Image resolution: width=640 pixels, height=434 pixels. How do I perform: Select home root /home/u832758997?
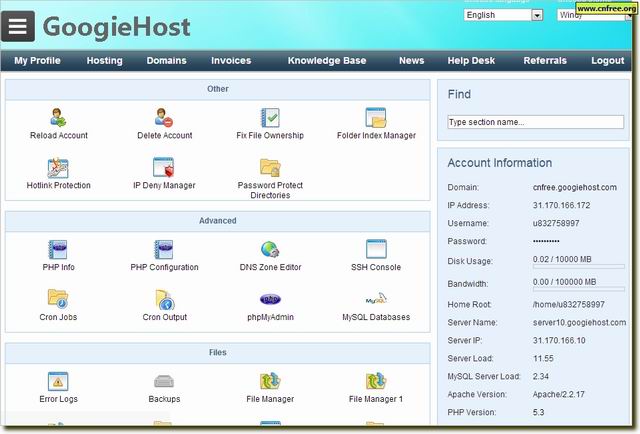tap(569, 305)
